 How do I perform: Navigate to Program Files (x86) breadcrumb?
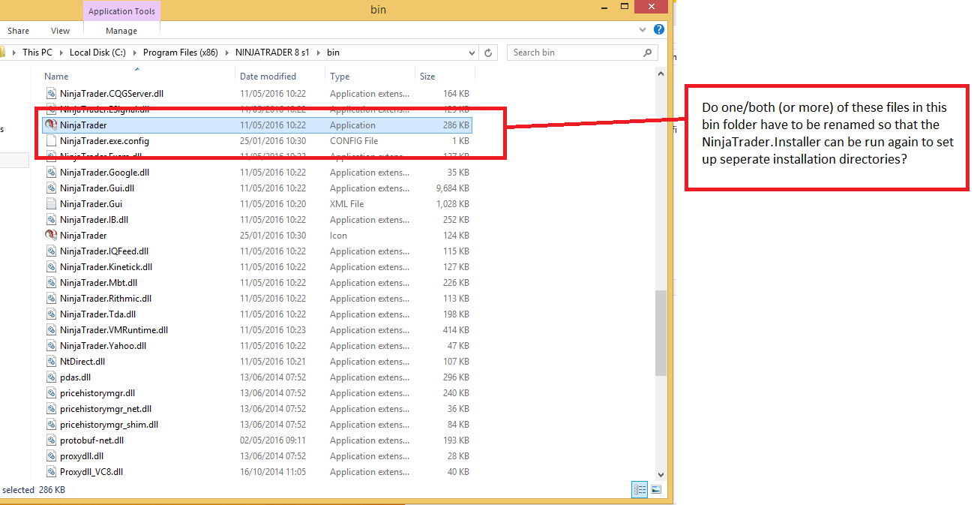coord(180,53)
